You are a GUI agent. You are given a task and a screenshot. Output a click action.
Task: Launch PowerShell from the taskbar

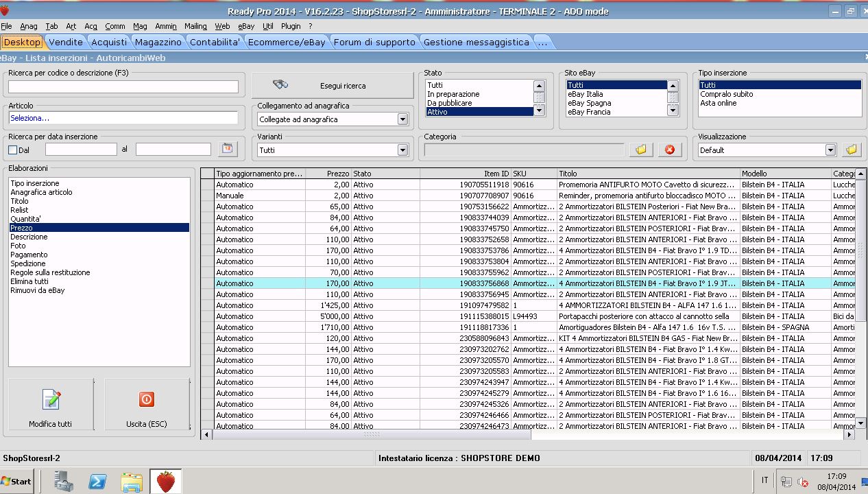97,481
